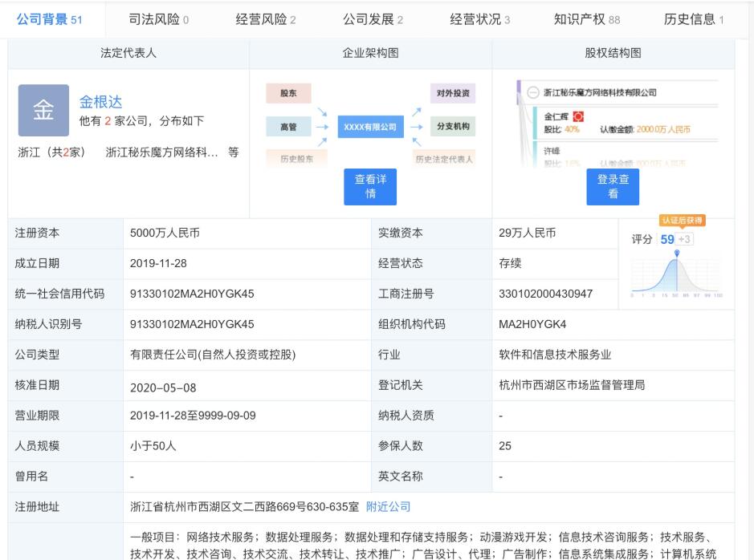Image resolution: width=754 pixels, height=560 pixels.
Task: Click the 浙江（共2家） province text
Action: 54,152
